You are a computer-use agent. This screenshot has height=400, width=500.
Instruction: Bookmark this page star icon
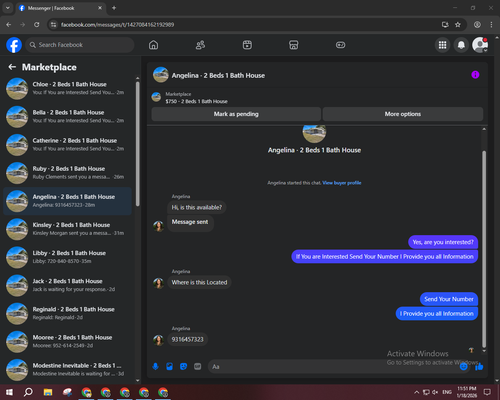point(458,24)
